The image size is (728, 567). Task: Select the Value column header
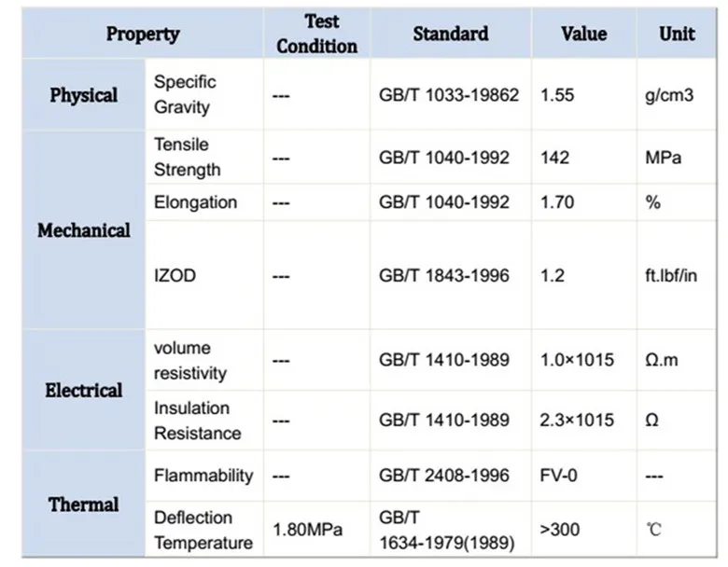(583, 35)
